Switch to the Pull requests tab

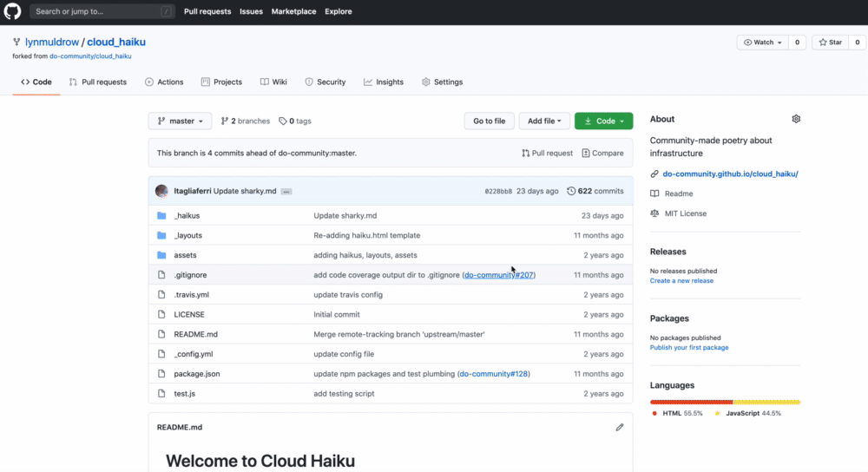pyautogui.click(x=98, y=82)
